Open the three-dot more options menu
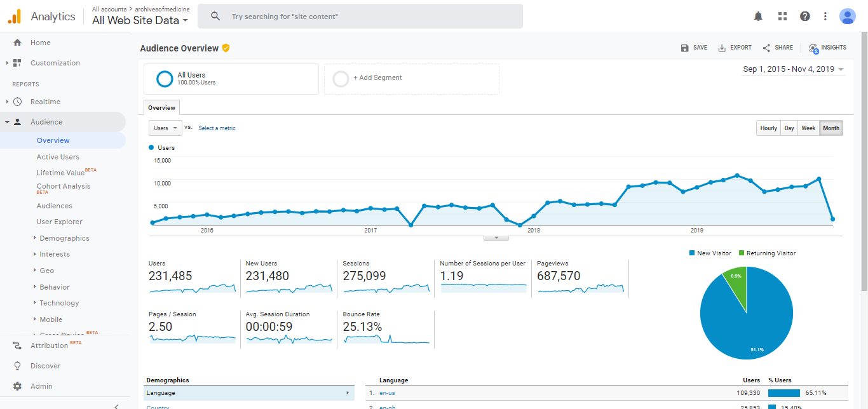The image size is (868, 409). (825, 17)
